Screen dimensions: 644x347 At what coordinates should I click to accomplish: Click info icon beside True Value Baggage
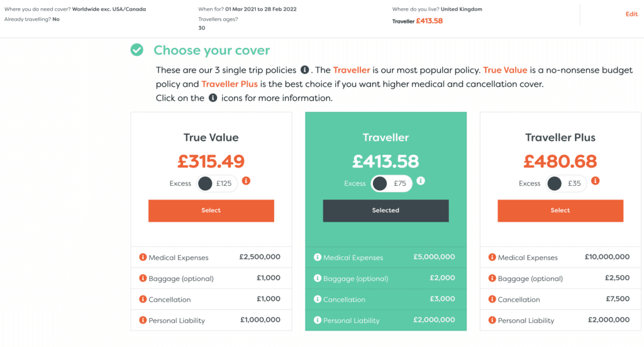point(143,278)
